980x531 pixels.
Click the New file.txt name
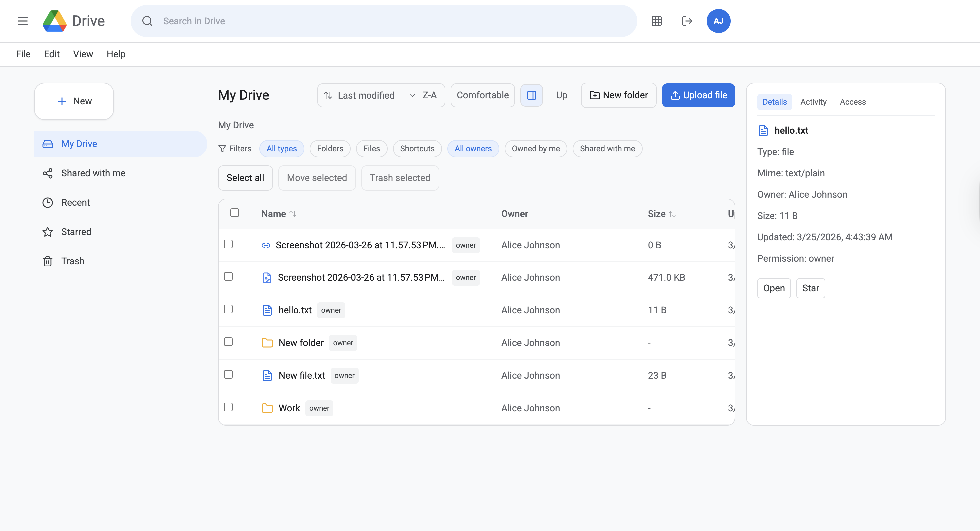click(x=302, y=375)
